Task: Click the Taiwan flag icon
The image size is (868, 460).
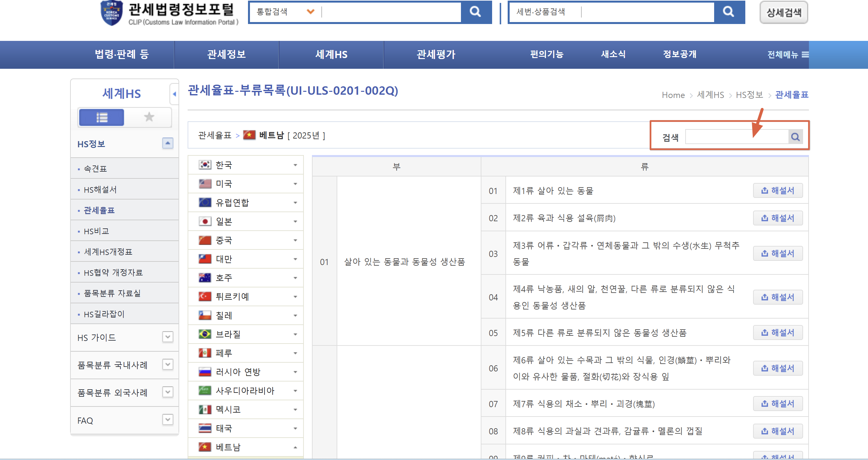Action: pos(205,259)
